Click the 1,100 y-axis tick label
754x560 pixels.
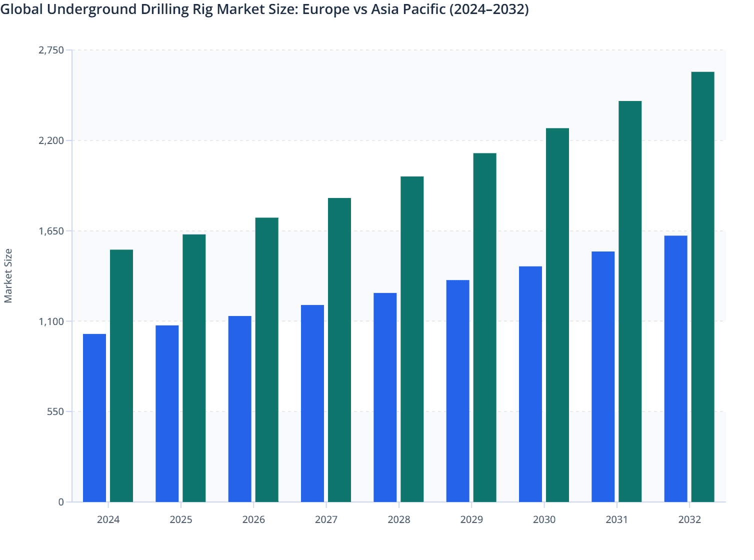click(x=51, y=322)
